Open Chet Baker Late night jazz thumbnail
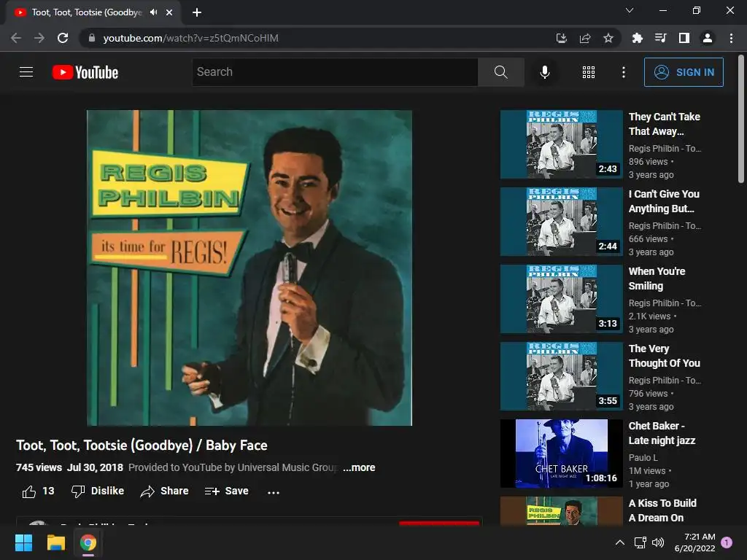Viewport: 747px width, 560px height. (561, 454)
